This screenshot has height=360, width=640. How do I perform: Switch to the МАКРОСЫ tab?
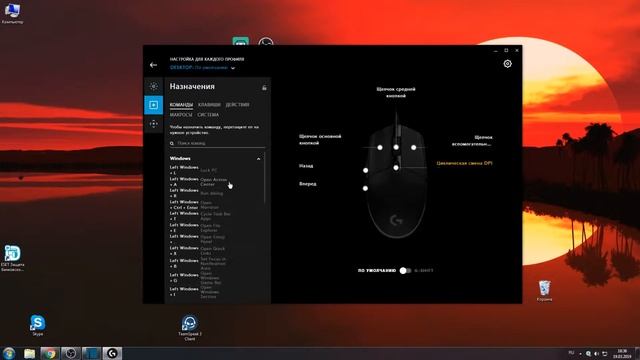point(181,115)
